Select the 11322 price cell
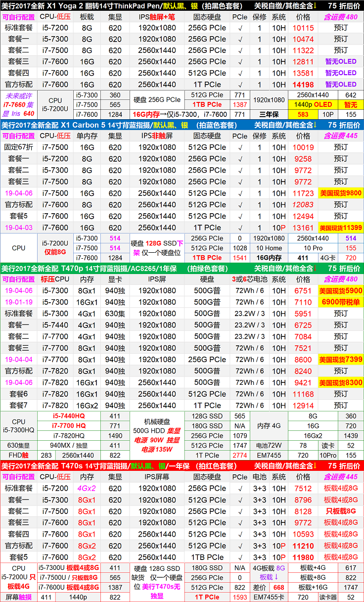 [x=303, y=50]
